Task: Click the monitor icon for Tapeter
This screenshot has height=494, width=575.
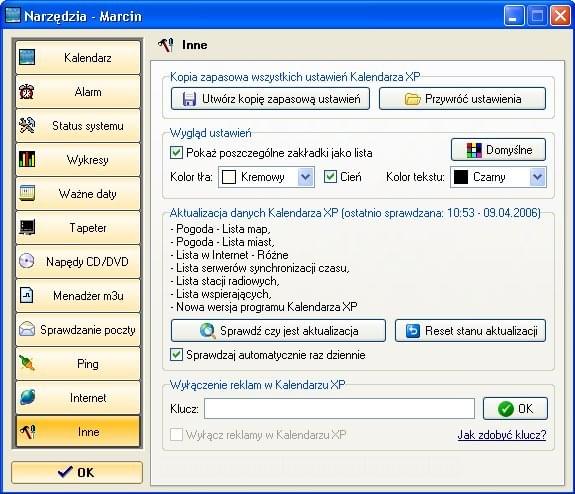Action: tap(27, 227)
